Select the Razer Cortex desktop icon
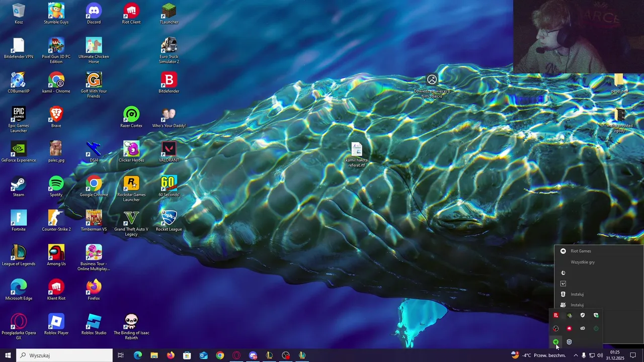This screenshot has width=644, height=362. click(x=131, y=117)
